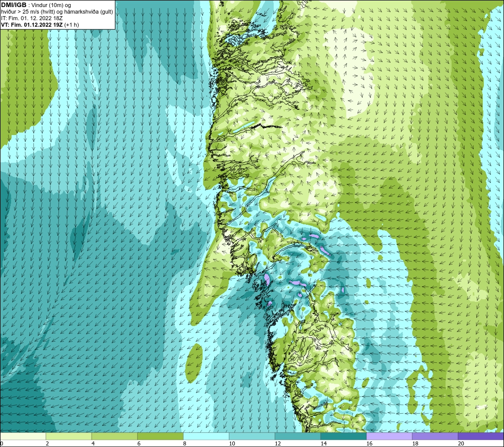Click the 10-12 m/s light teal legend swatch
504x447 pixels.
(252, 436)
